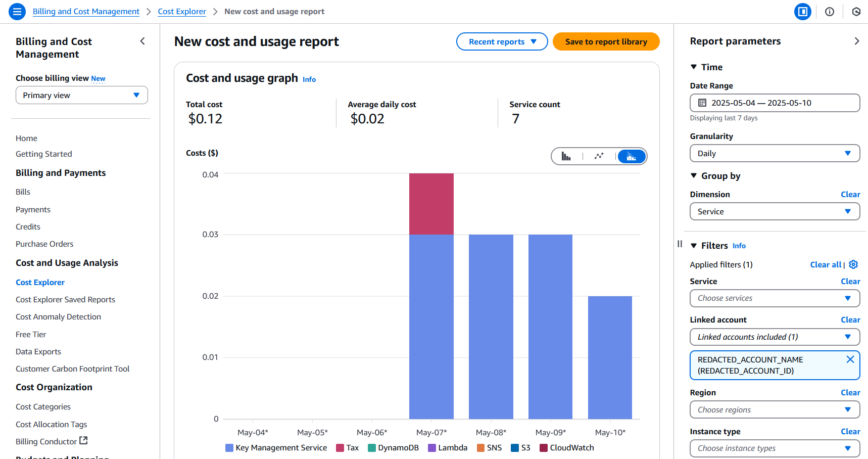Open Bills page
This screenshot has width=868, height=459.
click(x=23, y=192)
